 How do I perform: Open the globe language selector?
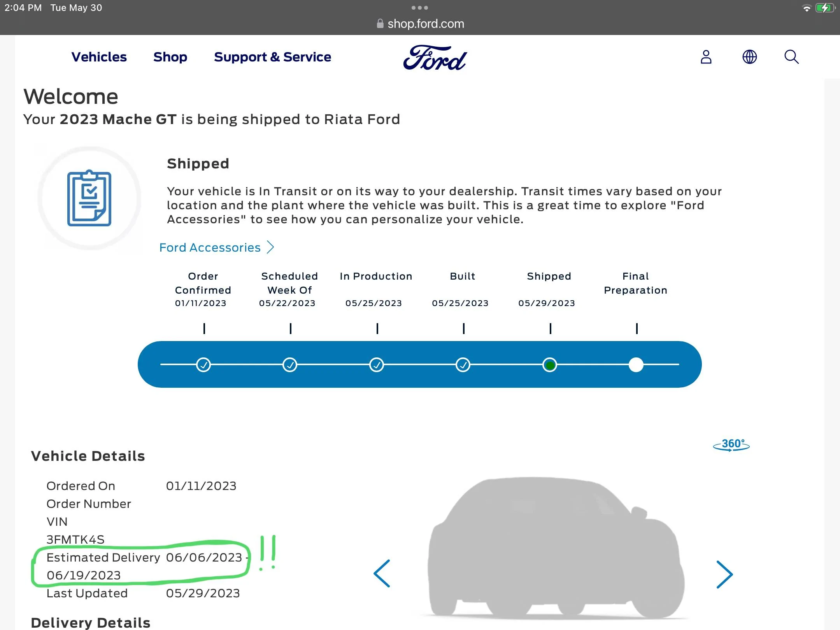(x=749, y=57)
